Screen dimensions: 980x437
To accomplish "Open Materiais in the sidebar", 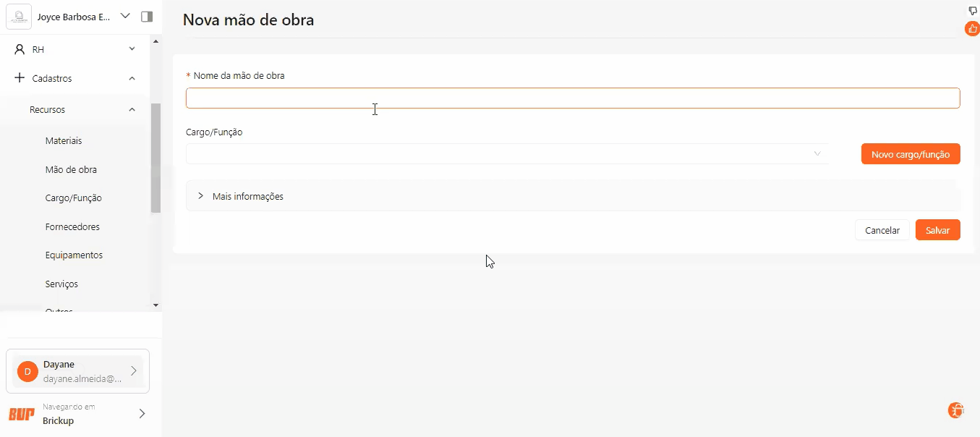I will tap(64, 141).
